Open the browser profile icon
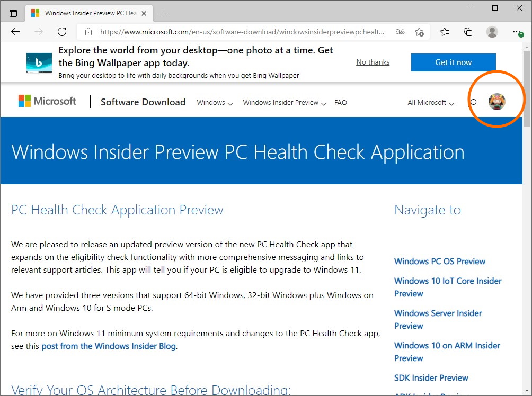The image size is (532, 396). click(492, 32)
